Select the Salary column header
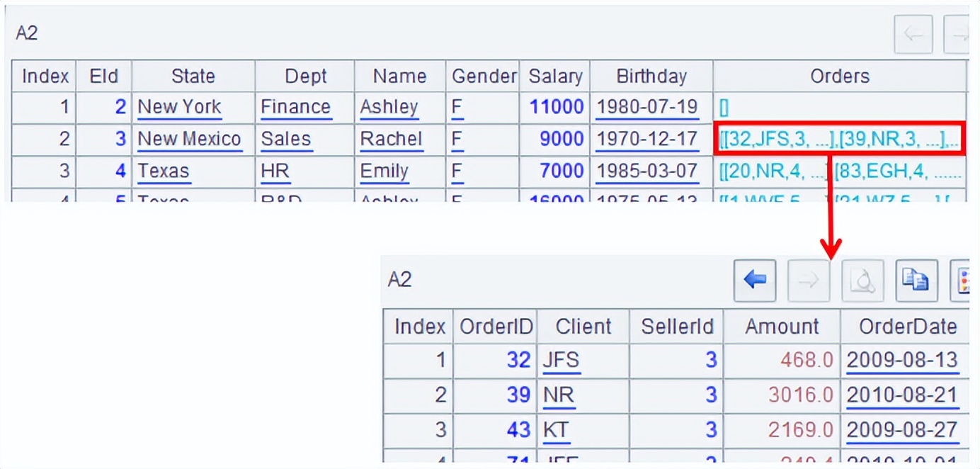Viewport: 980px width, 469px height. coord(555,76)
